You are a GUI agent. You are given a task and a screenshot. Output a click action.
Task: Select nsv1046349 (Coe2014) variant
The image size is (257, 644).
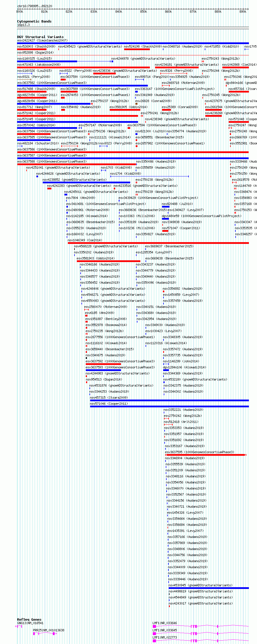(x=85, y=240)
